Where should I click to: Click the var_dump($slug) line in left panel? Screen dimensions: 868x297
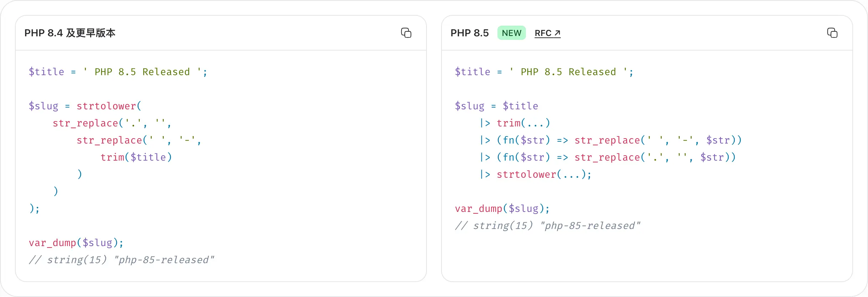tap(76, 243)
